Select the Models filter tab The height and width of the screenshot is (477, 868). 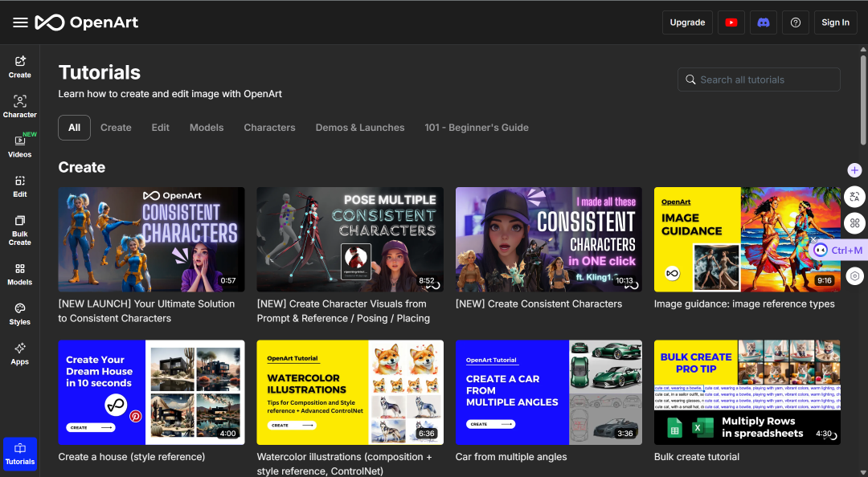pyautogui.click(x=207, y=128)
